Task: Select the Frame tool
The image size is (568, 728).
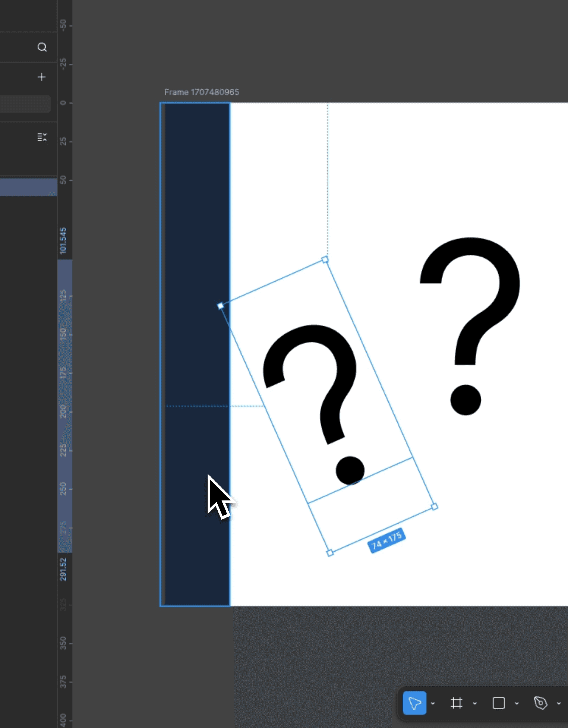Action: coord(456,703)
